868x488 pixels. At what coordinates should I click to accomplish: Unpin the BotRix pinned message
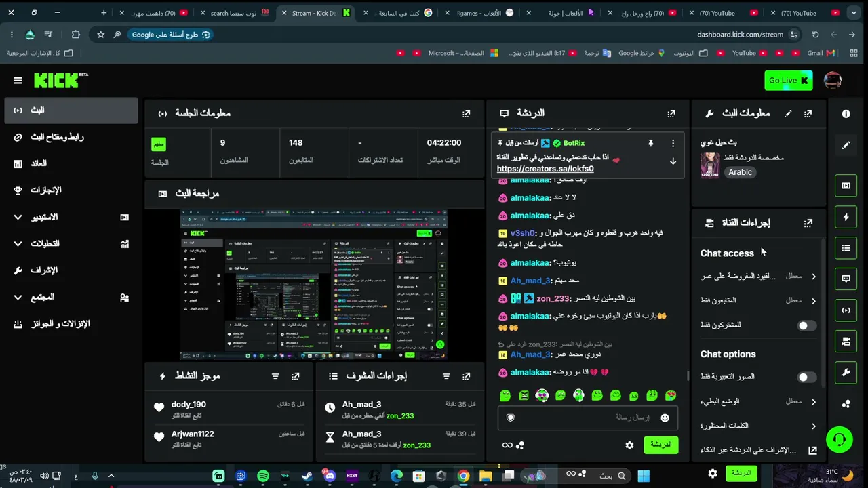point(650,143)
